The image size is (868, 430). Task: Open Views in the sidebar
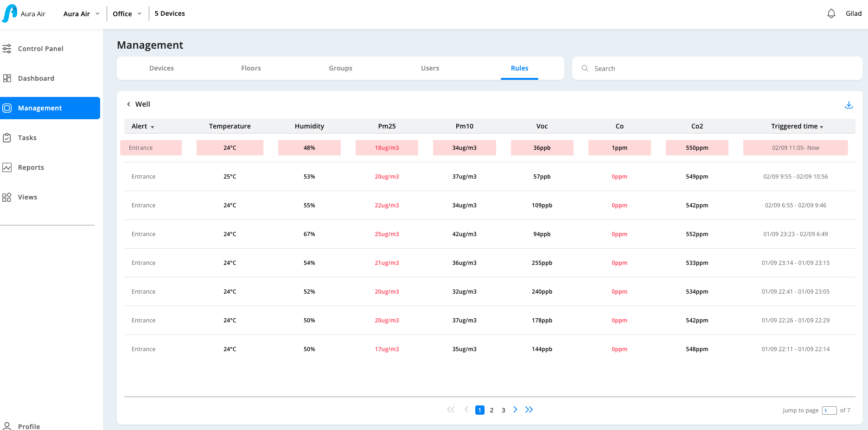pyautogui.click(x=27, y=197)
